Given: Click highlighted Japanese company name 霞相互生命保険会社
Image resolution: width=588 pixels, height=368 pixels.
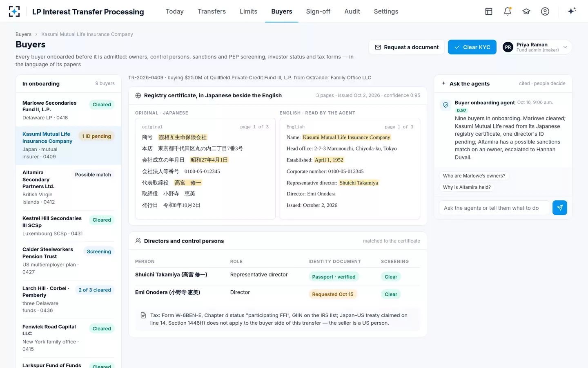Looking at the screenshot, I should click(x=183, y=137).
